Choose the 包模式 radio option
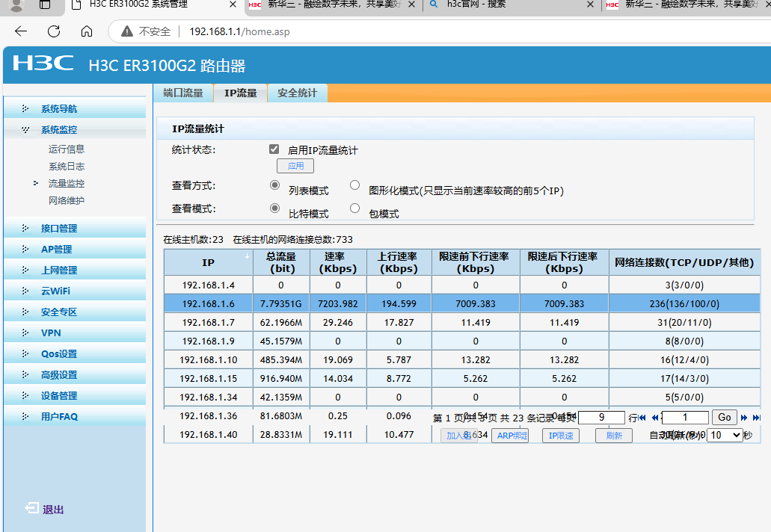The width and height of the screenshot is (771, 532). tap(355, 208)
